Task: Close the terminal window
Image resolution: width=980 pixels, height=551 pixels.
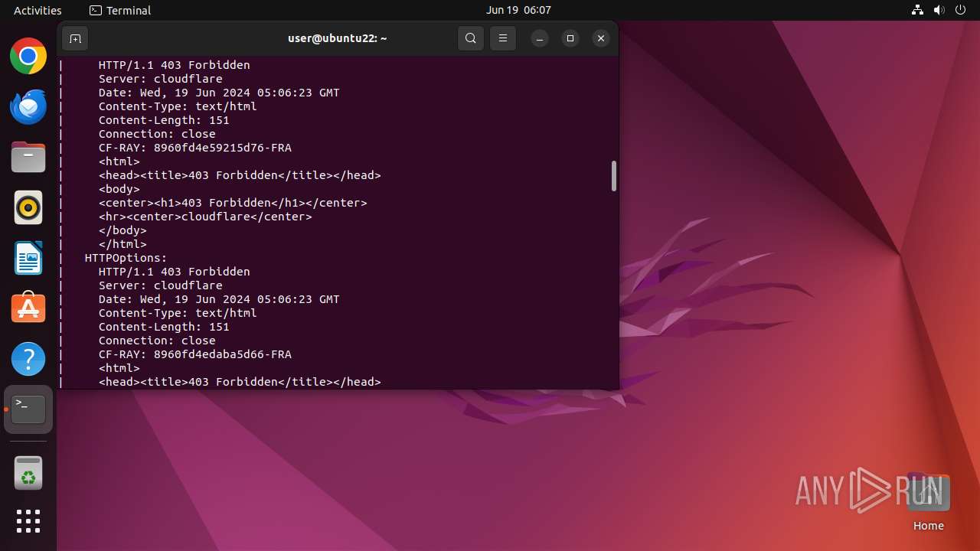Action: (x=601, y=38)
